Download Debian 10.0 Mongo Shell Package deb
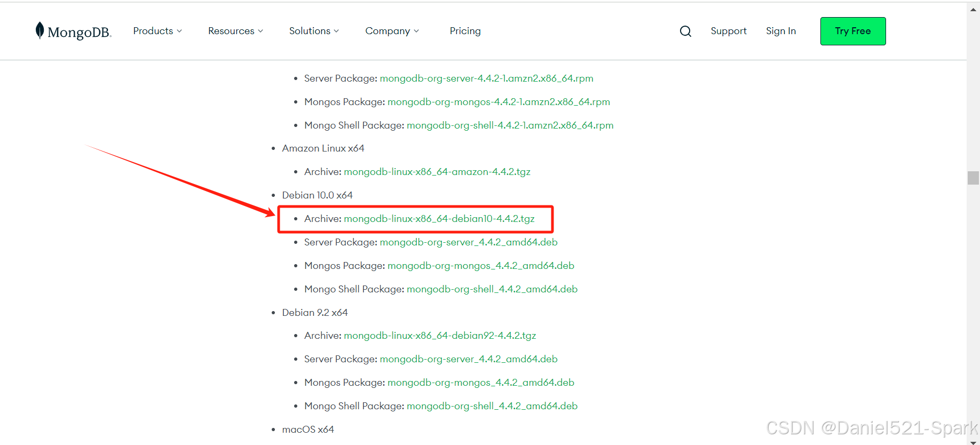Viewport: 980px width, 445px height. click(x=492, y=289)
